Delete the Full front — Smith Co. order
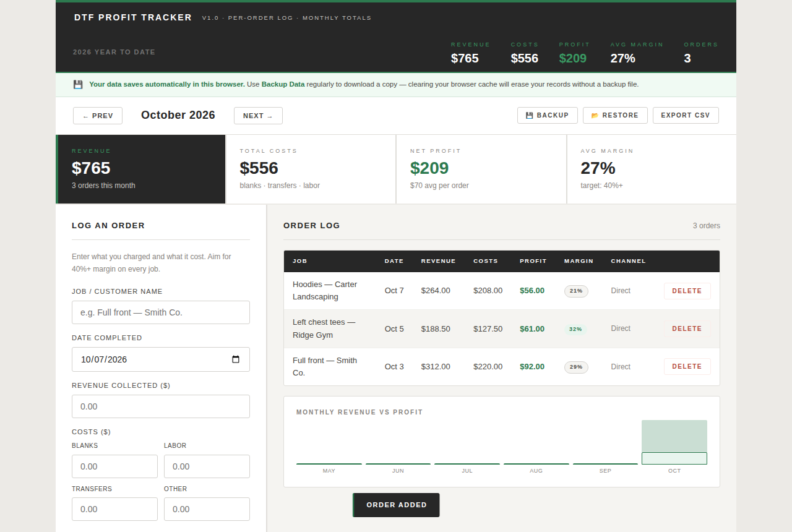792x532 pixels. [x=687, y=366]
